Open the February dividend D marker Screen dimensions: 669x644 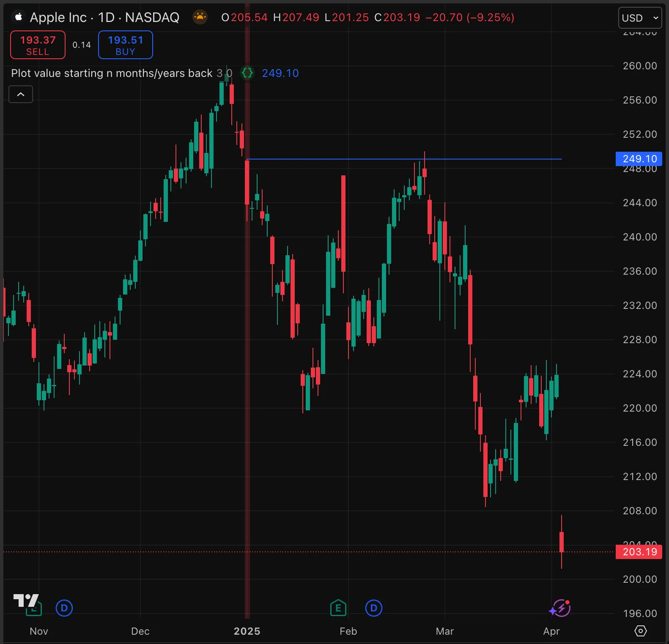point(373,609)
